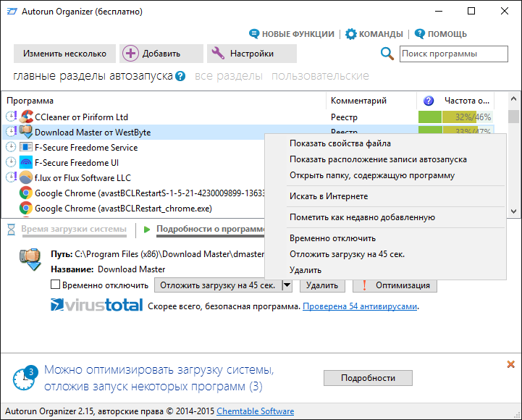Click the large Download Master icon in details

coord(30,259)
